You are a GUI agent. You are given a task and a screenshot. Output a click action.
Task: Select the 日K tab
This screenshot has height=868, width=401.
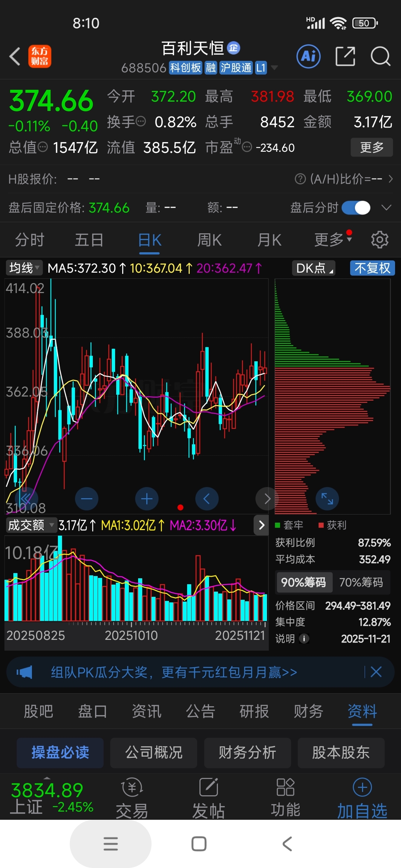149,240
